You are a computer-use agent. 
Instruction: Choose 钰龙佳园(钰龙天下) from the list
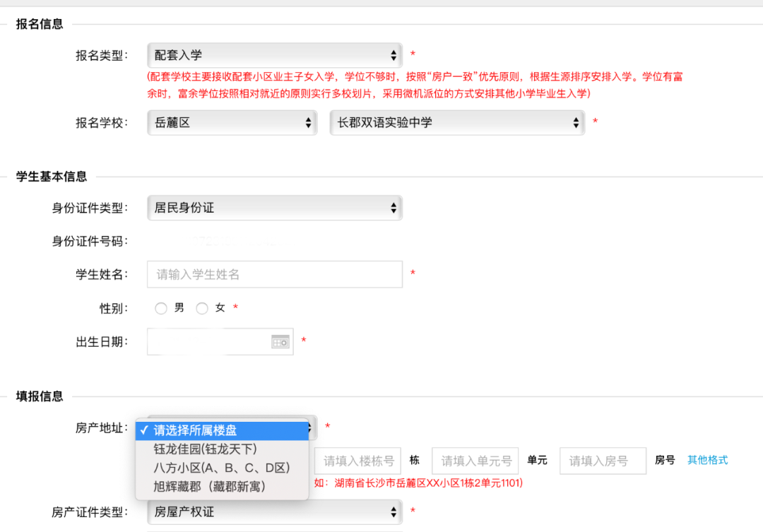(x=223, y=449)
